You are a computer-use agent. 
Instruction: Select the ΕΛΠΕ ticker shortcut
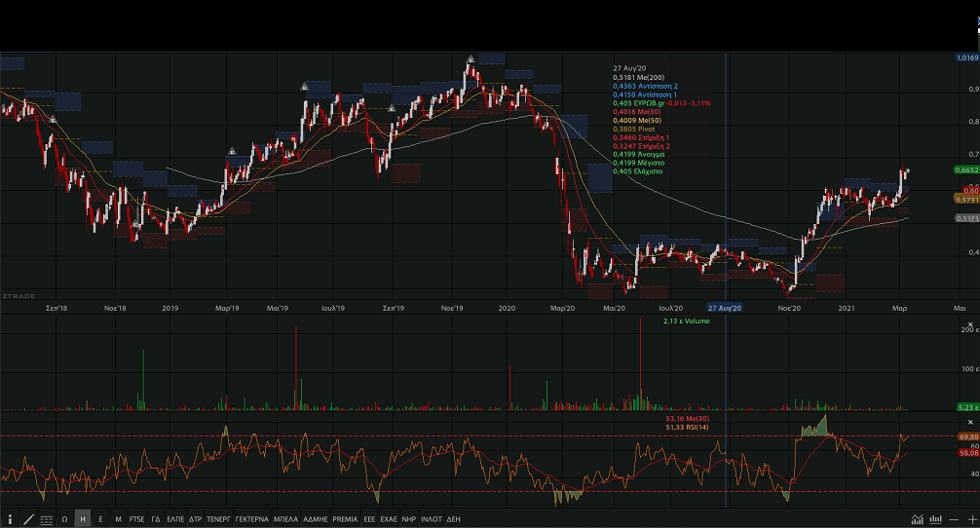(x=175, y=519)
